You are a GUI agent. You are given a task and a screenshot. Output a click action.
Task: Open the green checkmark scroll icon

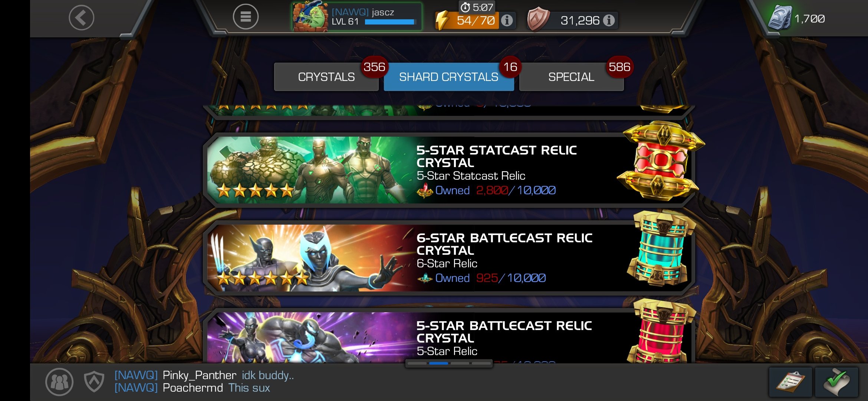point(836,382)
